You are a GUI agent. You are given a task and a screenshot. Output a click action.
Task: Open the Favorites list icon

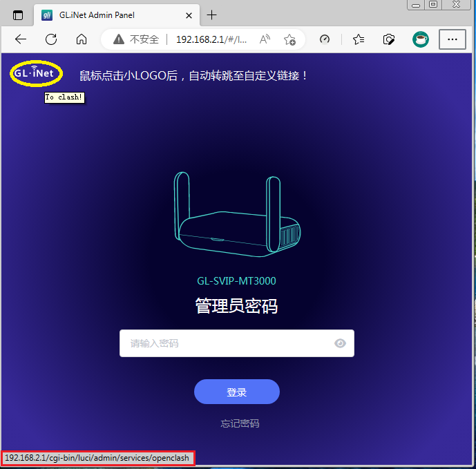359,39
